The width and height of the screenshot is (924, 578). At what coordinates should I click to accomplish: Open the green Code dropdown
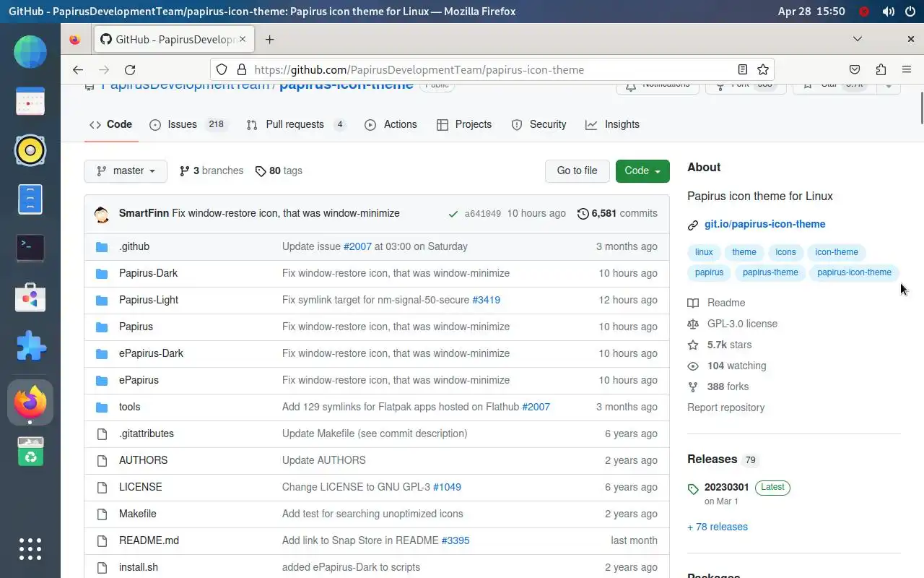642,171
